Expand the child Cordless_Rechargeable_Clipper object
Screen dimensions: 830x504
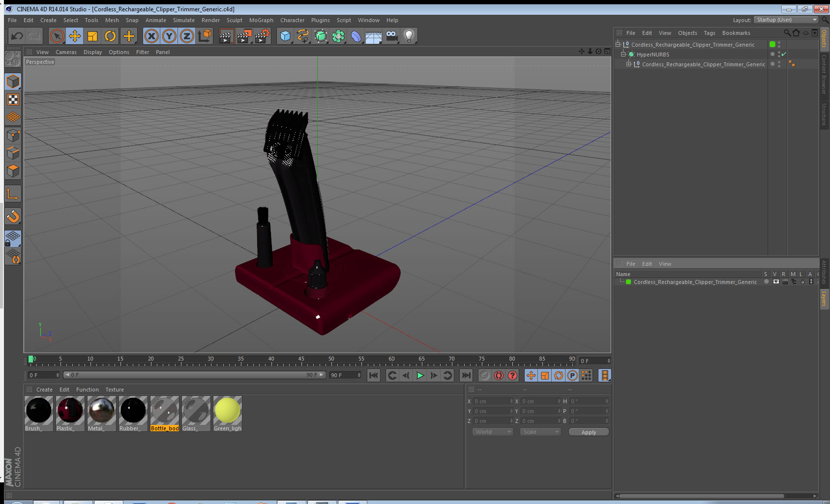(x=628, y=64)
